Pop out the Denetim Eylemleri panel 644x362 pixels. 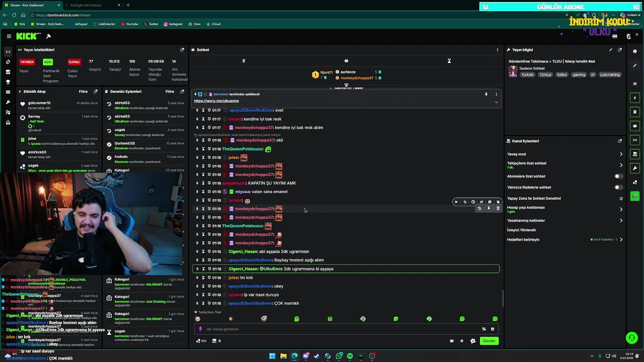click(182, 92)
